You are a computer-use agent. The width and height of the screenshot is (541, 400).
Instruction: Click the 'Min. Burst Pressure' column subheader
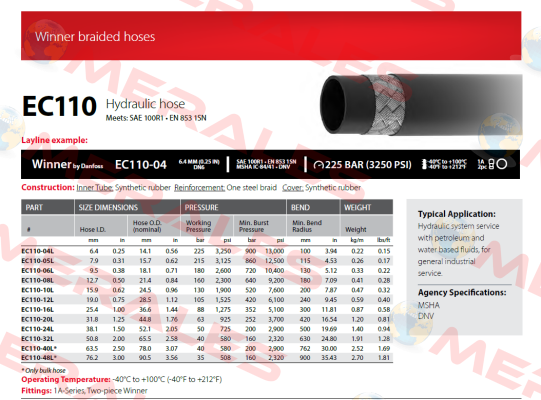pos(254,226)
